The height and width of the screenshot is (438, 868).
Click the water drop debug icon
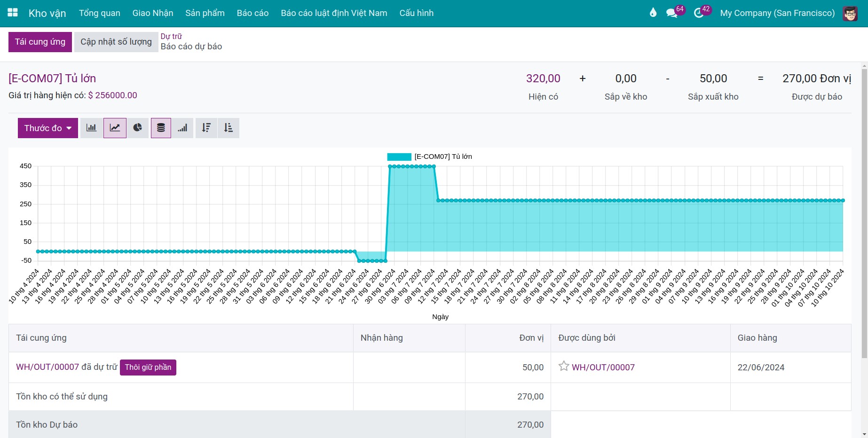tap(653, 13)
